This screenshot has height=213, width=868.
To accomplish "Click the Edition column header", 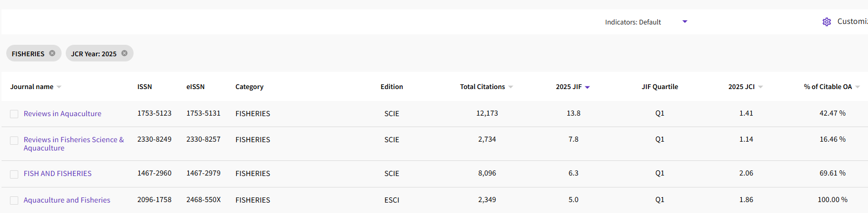I will point(392,87).
